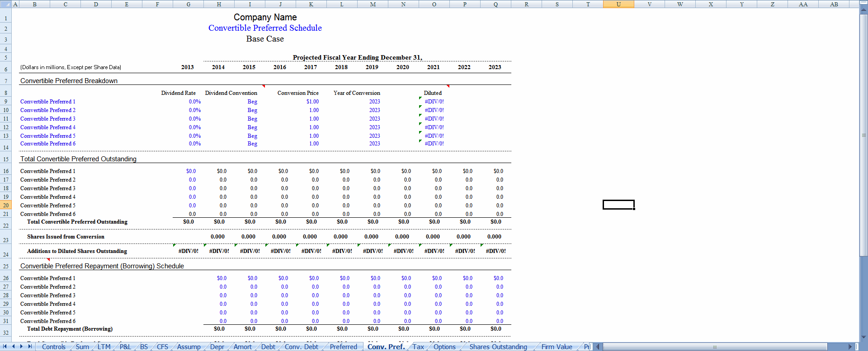This screenshot has height=351, width=868.
Task: Click the Convertible Preferred Schedule heading
Action: pyautogui.click(x=265, y=28)
